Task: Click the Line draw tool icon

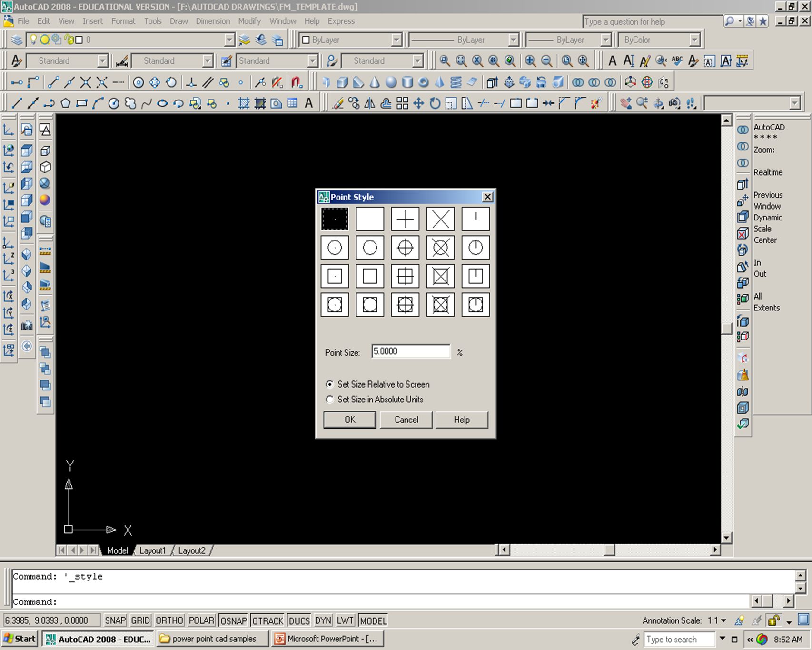Action: tap(17, 103)
